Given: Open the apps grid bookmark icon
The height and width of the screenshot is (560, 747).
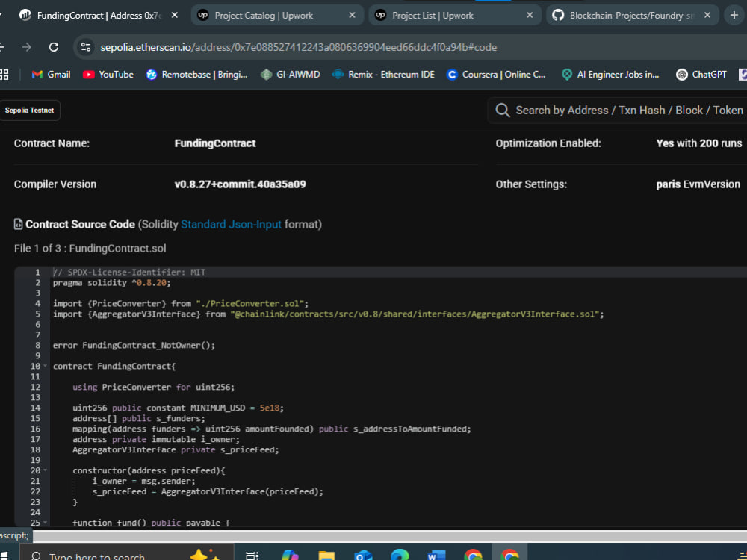Looking at the screenshot, I should [4, 74].
